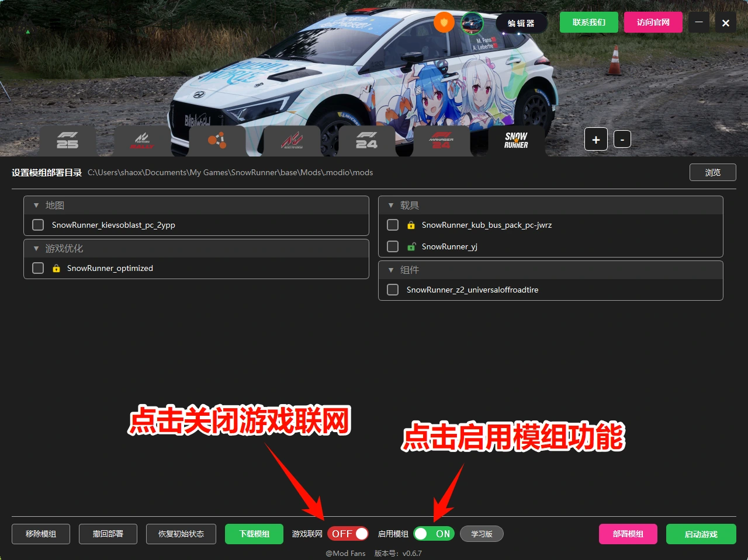This screenshot has height=560, width=748.
Task: Open the 编辑器 editor button
Action: [x=521, y=23]
